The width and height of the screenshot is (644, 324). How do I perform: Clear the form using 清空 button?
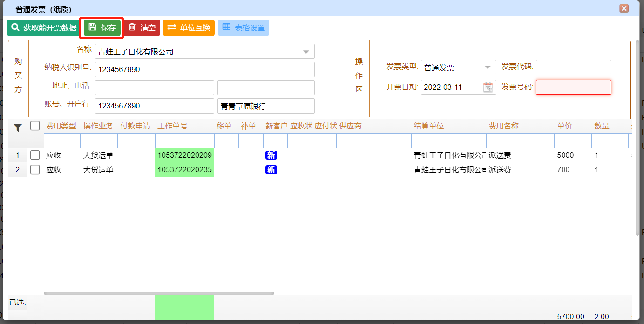tap(142, 28)
